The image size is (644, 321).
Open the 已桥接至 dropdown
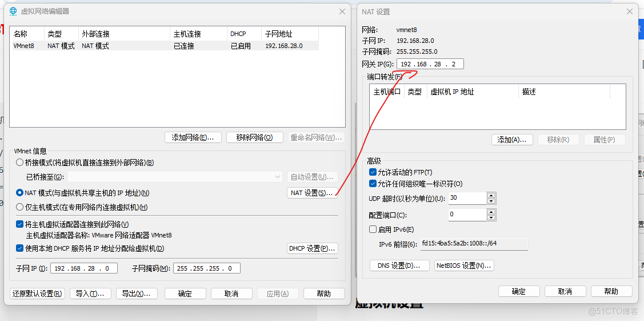[175, 177]
